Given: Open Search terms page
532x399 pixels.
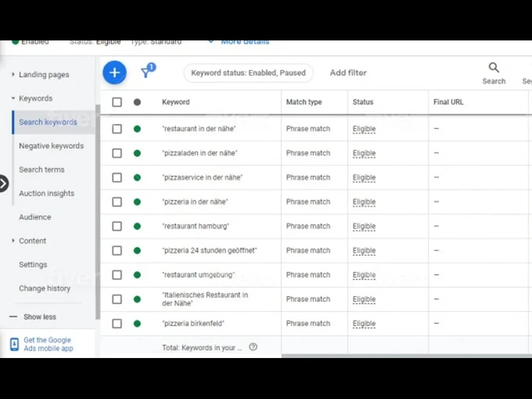Looking at the screenshot, I should point(41,170).
